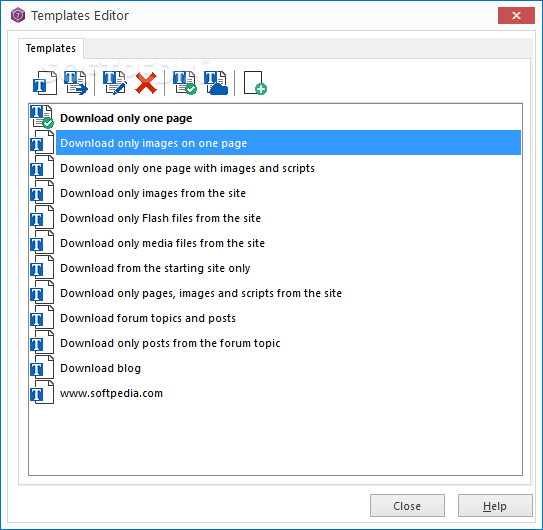Open Help with the Help button
The height and width of the screenshot is (530, 543).
pos(495,506)
